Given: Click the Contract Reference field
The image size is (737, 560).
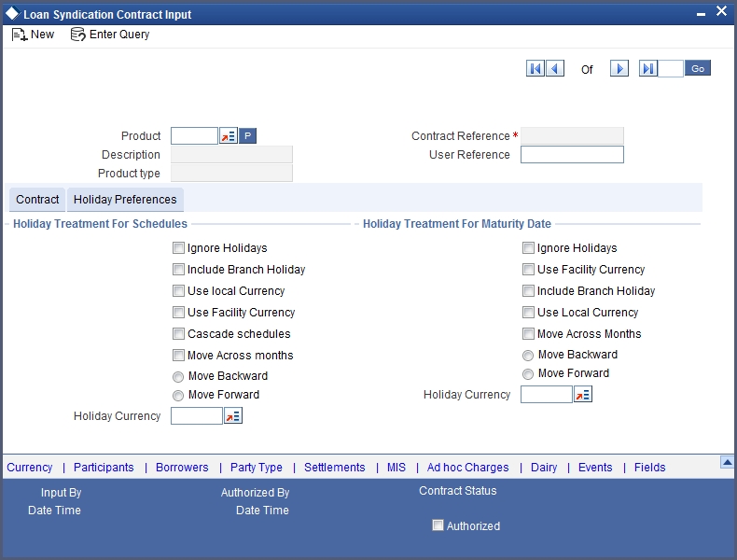Looking at the screenshot, I should [x=572, y=136].
